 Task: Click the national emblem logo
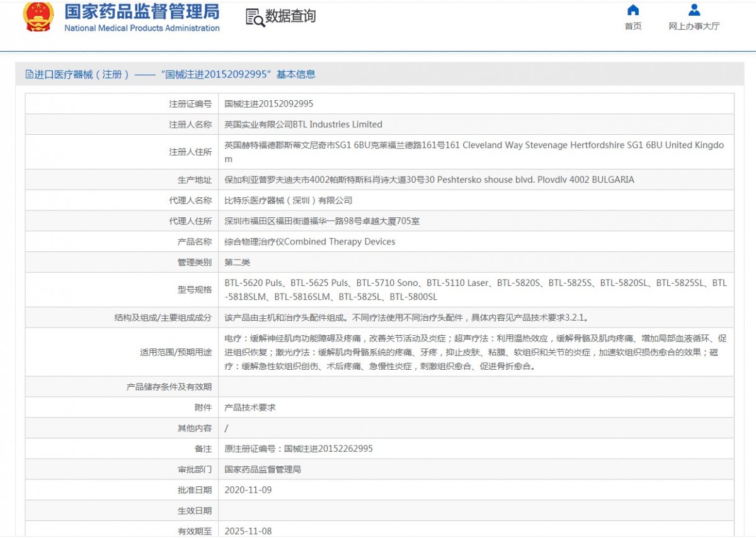click(38, 17)
